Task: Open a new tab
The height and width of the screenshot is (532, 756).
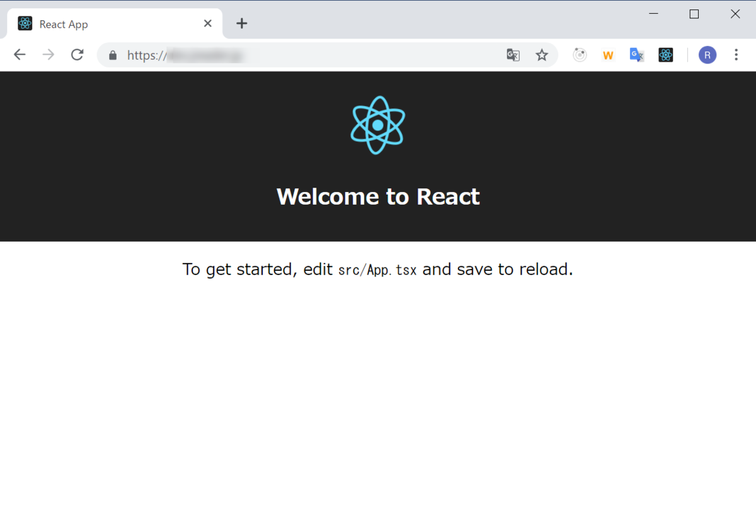Action: [242, 24]
